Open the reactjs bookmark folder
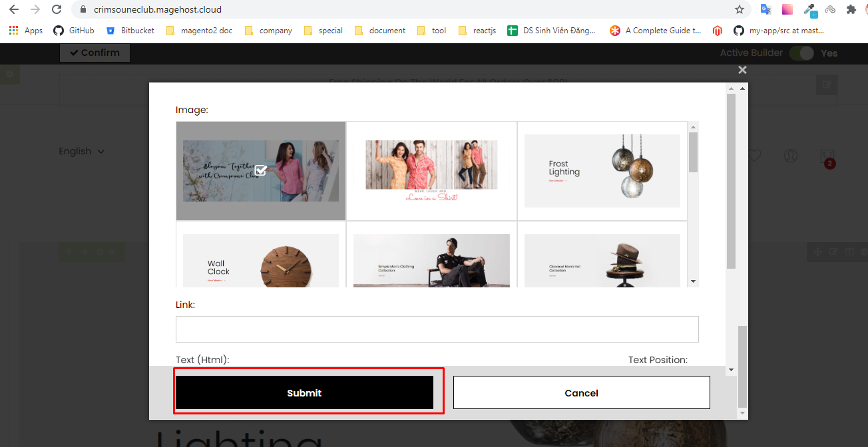Image resolution: width=868 pixels, height=447 pixels. [477, 31]
